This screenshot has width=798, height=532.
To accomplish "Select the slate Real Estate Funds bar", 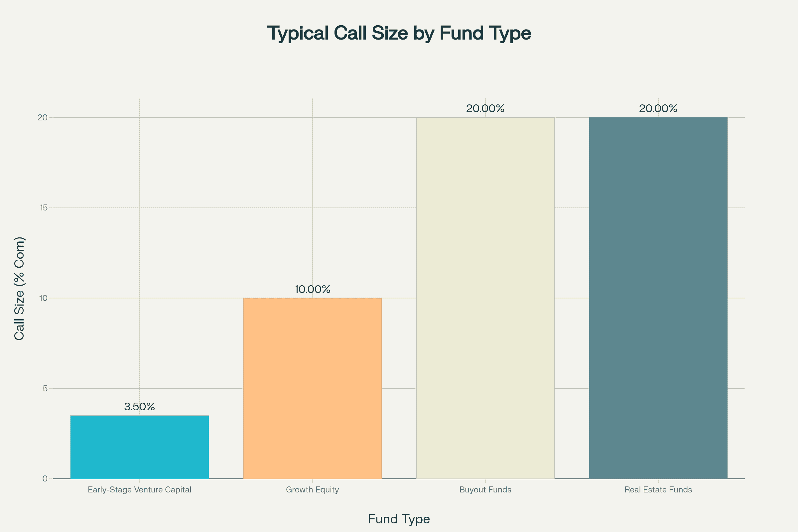I will [658, 298].
